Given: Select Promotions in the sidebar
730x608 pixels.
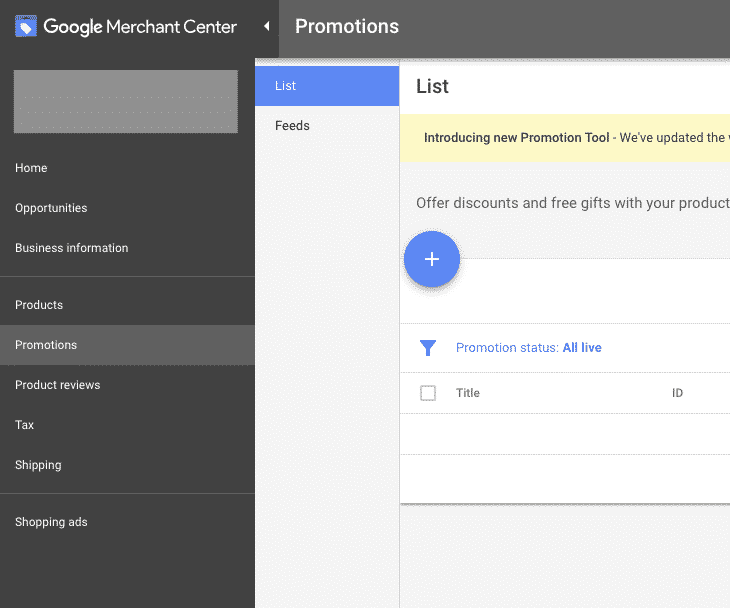Looking at the screenshot, I should point(127,345).
